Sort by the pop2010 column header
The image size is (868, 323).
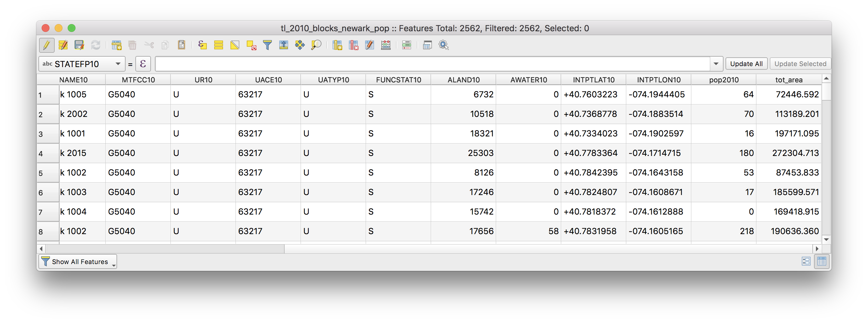[x=724, y=80]
